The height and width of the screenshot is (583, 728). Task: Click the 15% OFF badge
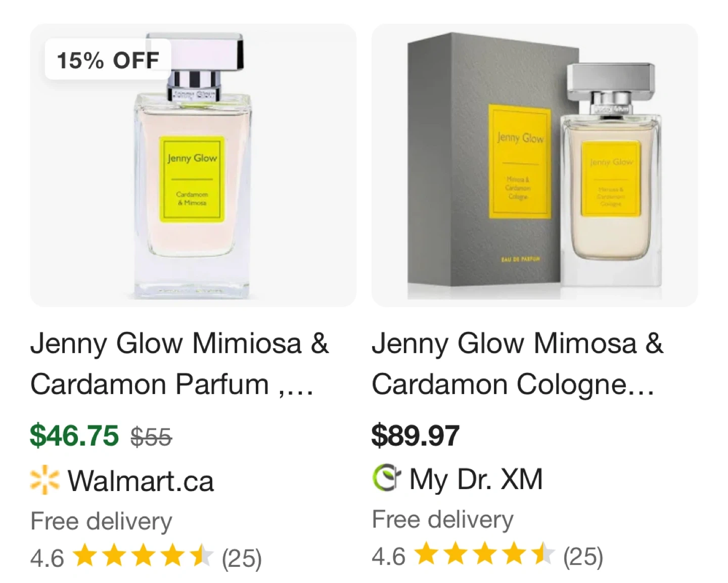[108, 60]
